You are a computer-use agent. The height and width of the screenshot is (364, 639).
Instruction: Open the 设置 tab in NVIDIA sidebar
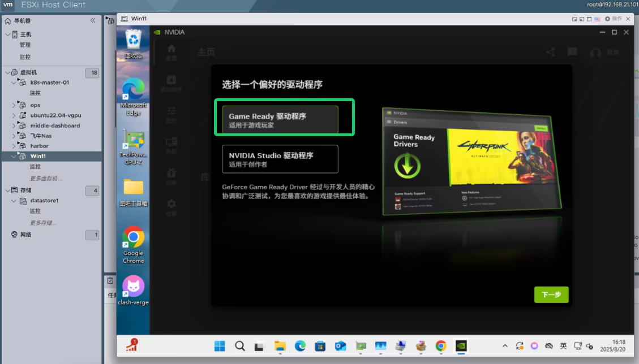pyautogui.click(x=171, y=207)
